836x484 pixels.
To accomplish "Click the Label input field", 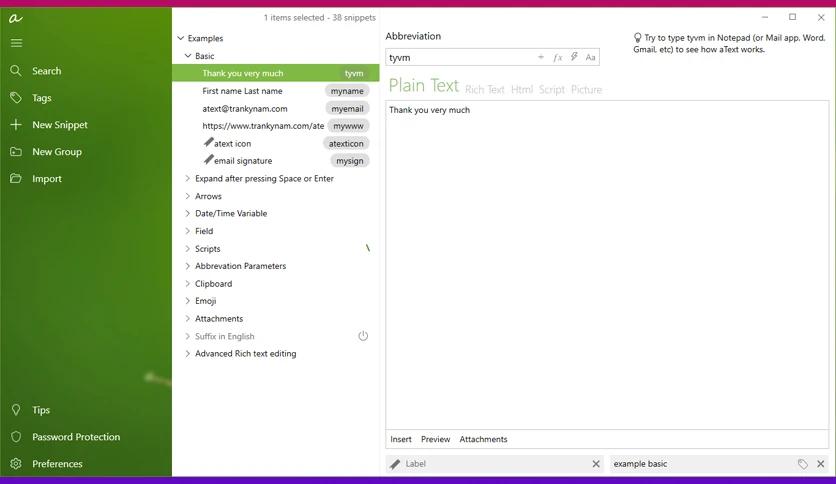I will [496, 464].
